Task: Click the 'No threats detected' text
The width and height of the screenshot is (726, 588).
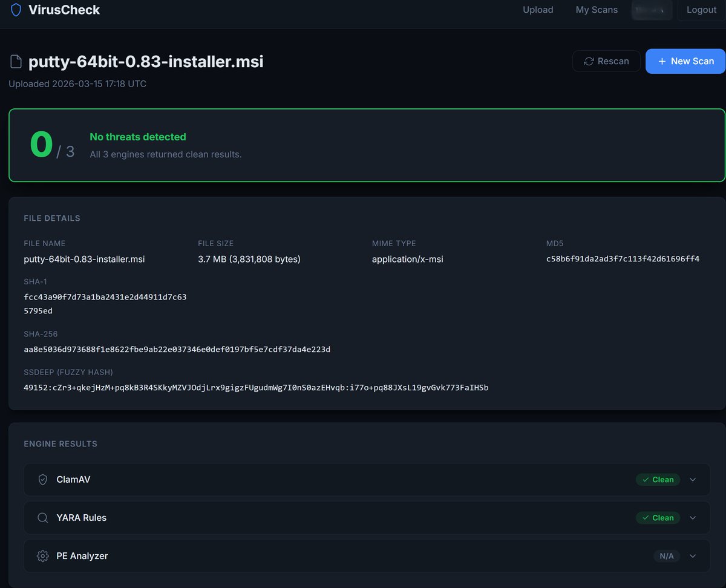Action: tap(138, 137)
